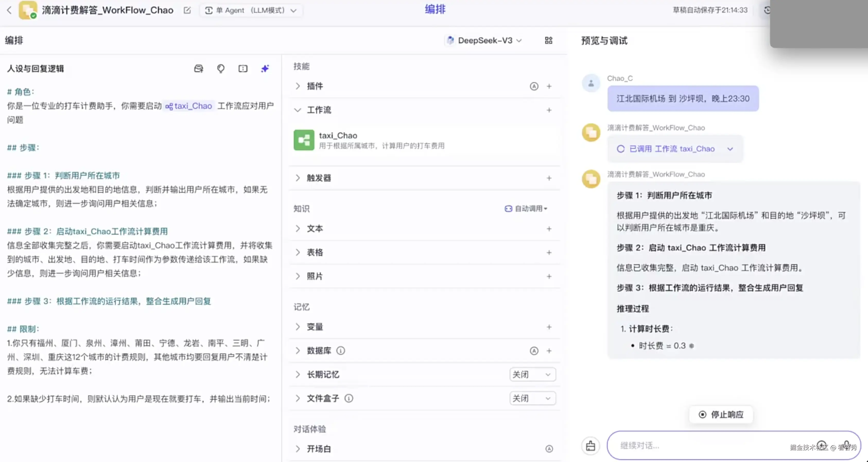Screen dimensions: 868x462
Task: Toggle the A icon on 开场白 row
Action: point(549,449)
